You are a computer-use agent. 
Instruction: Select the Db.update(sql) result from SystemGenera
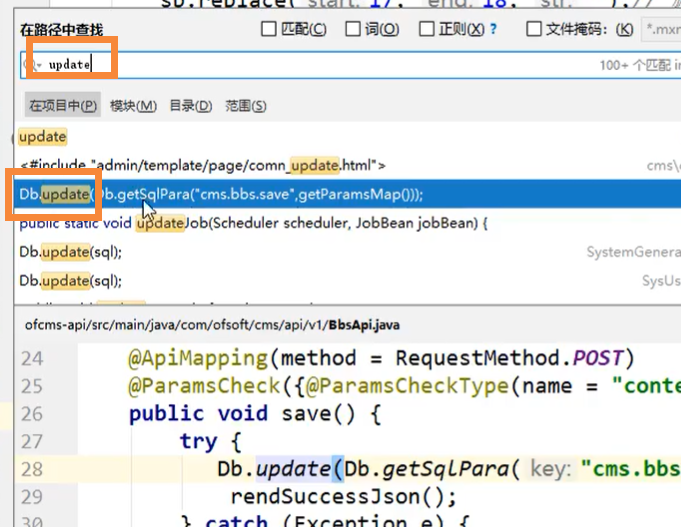tap(347, 252)
